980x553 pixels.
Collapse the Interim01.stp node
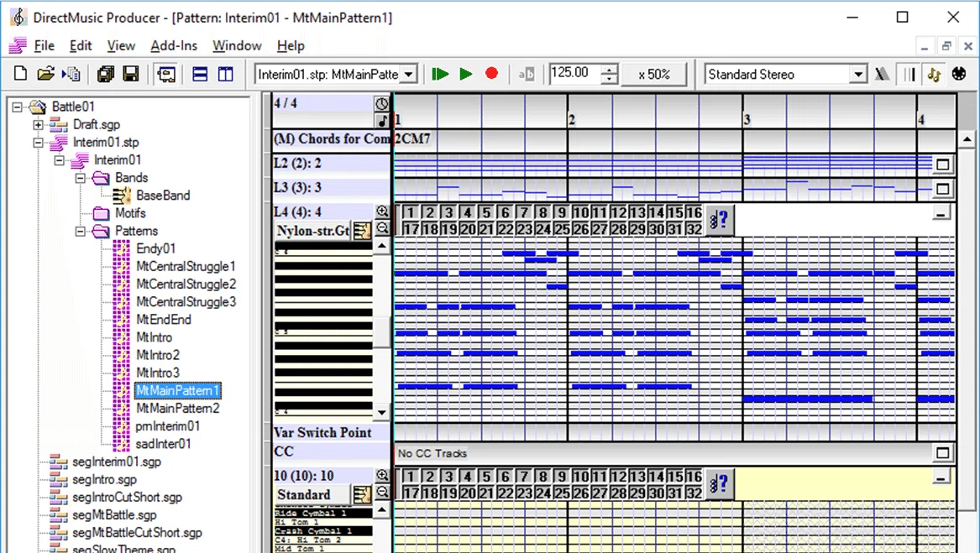pyautogui.click(x=38, y=143)
